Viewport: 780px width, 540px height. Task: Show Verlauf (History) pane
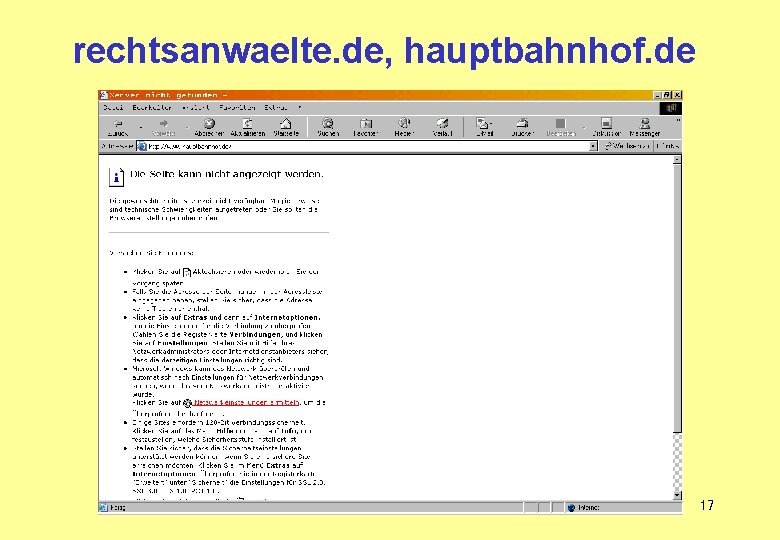(x=442, y=127)
